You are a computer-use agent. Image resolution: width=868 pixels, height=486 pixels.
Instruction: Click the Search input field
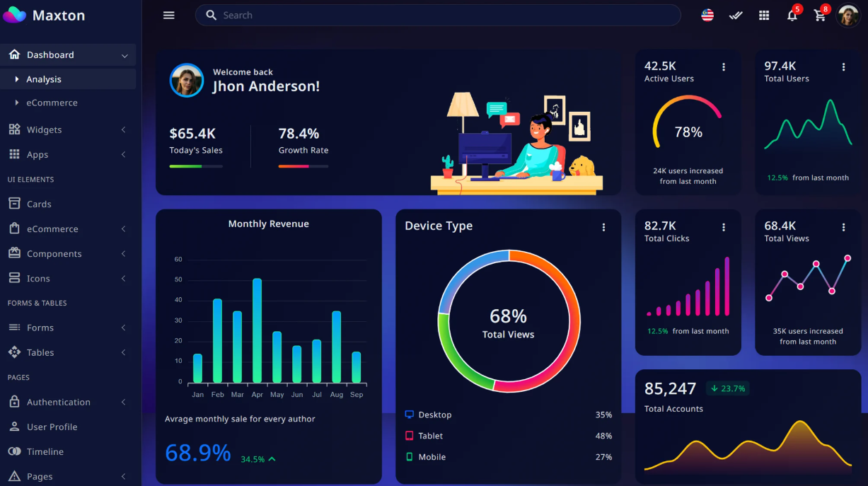coord(439,15)
